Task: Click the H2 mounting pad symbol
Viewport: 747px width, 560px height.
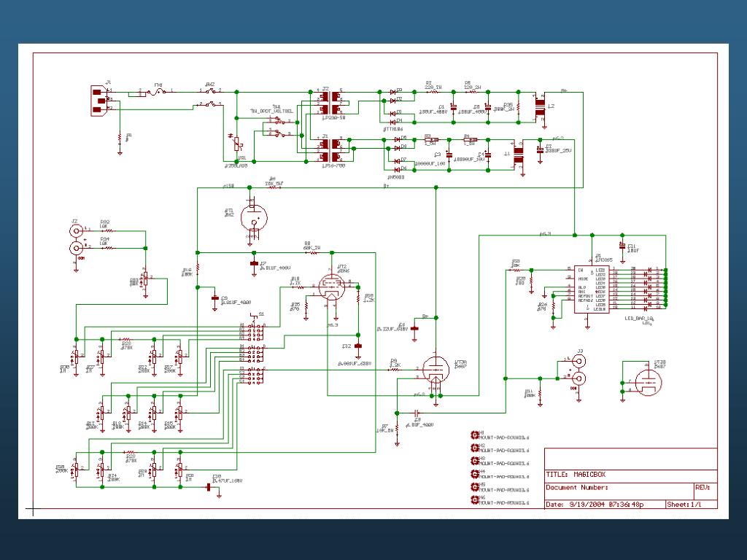Action: click(x=474, y=448)
